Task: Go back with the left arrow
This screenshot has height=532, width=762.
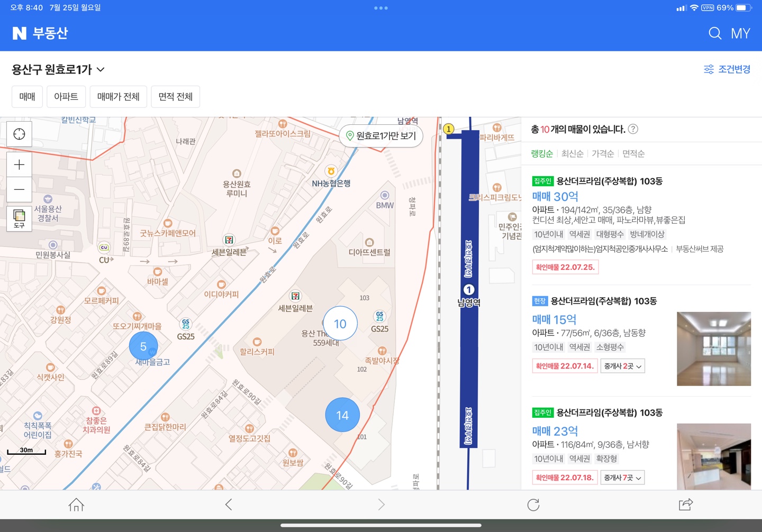Action: click(x=229, y=505)
